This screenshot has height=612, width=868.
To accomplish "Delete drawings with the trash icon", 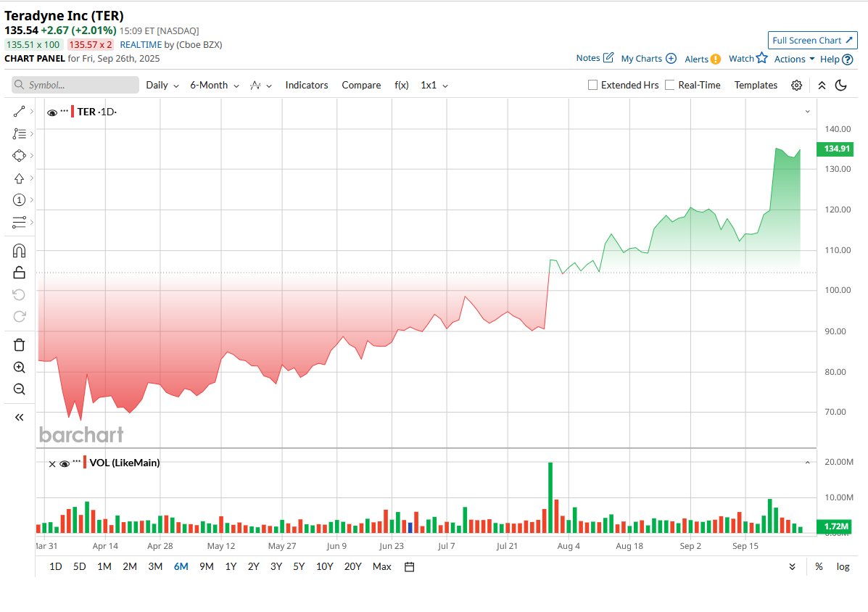I will tap(19, 344).
